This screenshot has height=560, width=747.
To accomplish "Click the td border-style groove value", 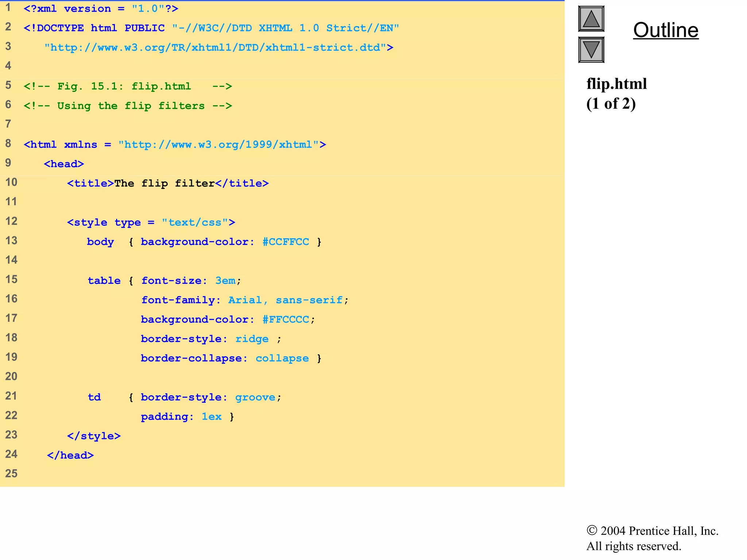I will click(x=255, y=397).
